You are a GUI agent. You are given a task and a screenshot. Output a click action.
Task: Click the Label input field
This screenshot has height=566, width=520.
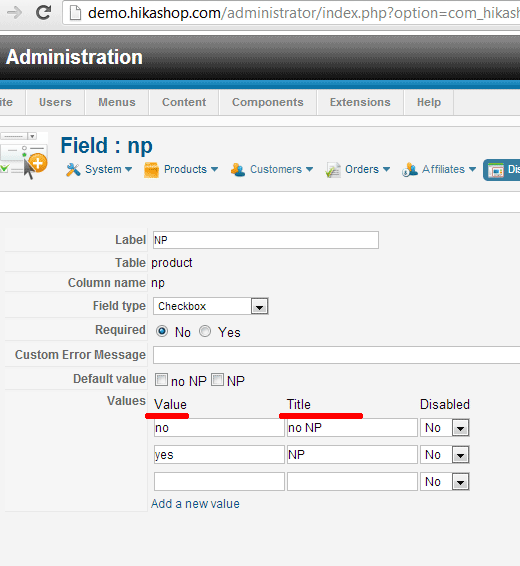(266, 240)
